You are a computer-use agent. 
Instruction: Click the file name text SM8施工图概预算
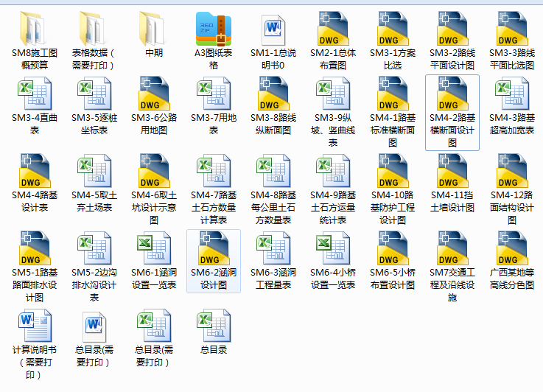click(35, 59)
